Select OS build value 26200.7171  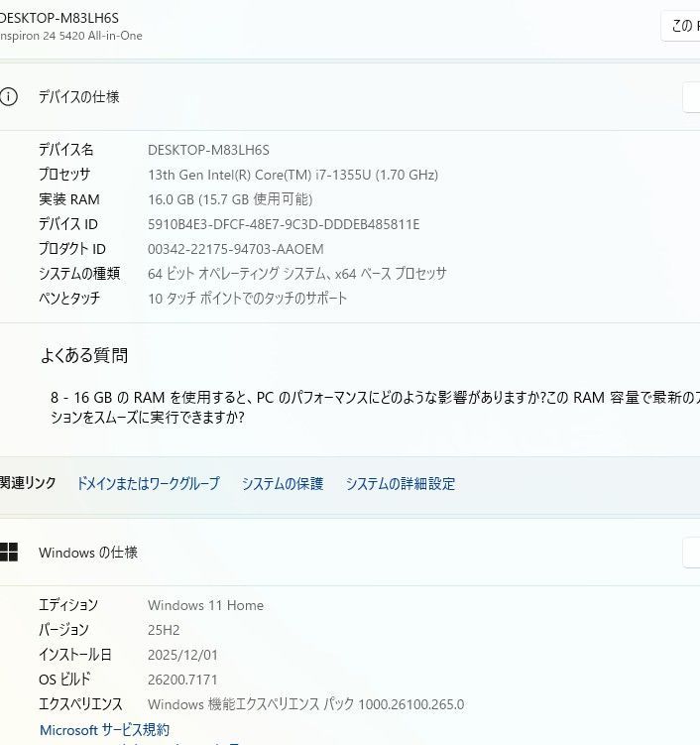pos(182,680)
